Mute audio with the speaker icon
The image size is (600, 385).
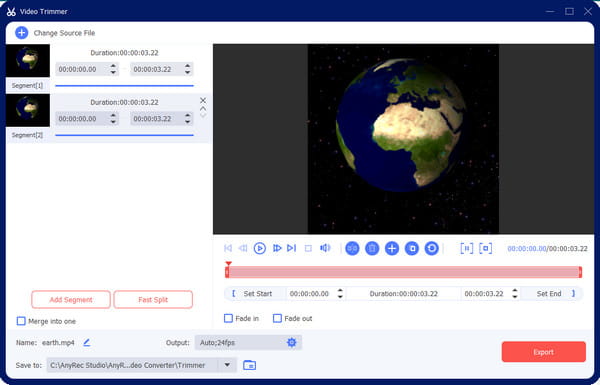coord(325,248)
